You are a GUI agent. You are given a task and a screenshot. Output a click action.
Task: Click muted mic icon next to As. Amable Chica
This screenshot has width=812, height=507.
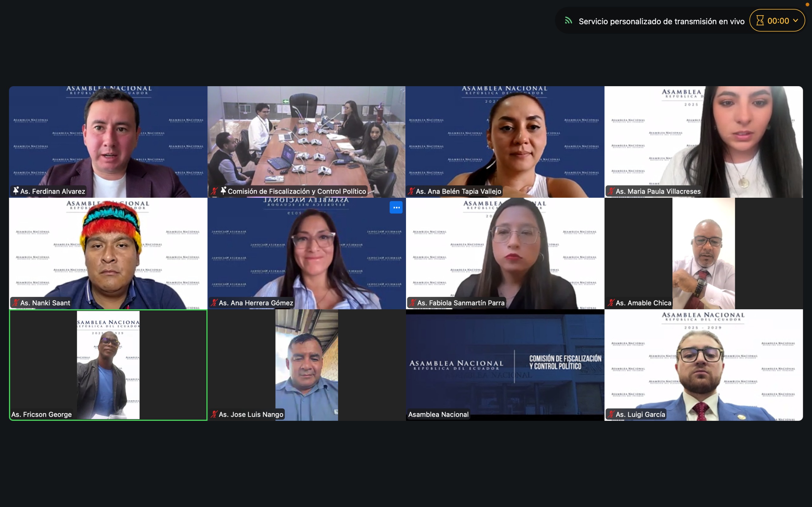pos(611,303)
